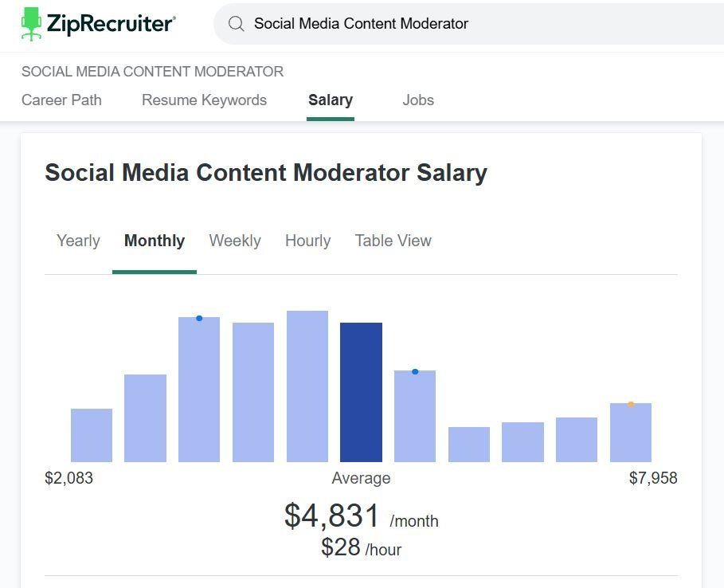Go to the Jobs tab
The image size is (724, 588).
pos(418,100)
